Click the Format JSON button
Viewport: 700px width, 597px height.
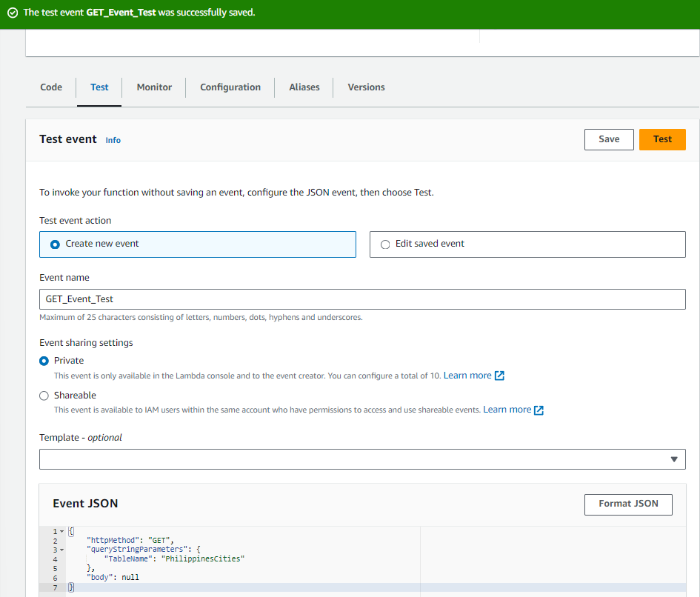click(628, 504)
